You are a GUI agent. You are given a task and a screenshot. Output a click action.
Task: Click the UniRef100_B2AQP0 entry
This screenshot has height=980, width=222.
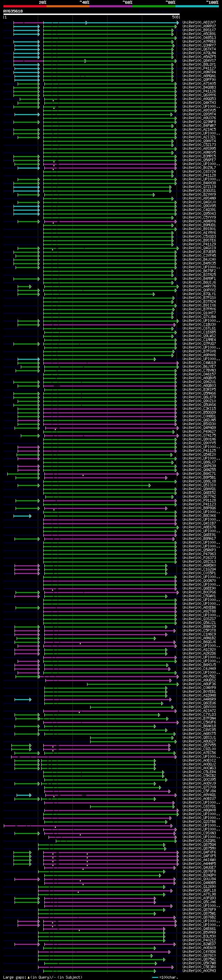click(199, 875)
